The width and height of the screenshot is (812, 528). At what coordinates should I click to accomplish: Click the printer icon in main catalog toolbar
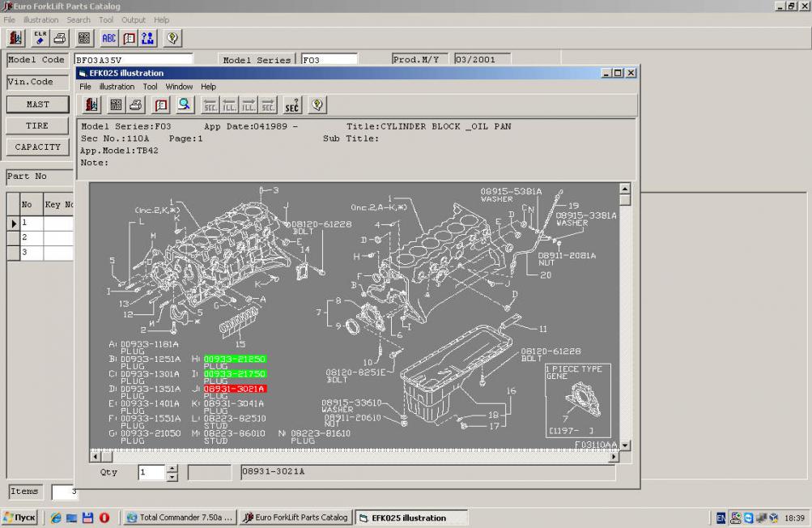(x=60, y=38)
